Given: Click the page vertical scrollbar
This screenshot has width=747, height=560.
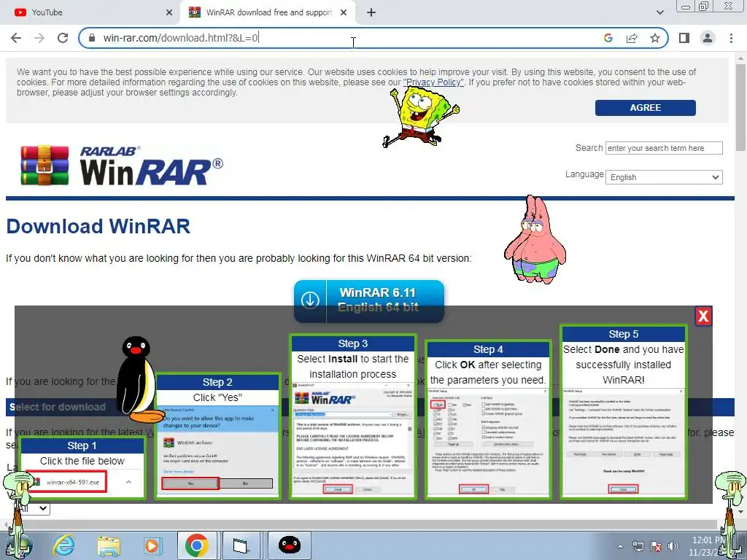Looking at the screenshot, I should [x=741, y=108].
